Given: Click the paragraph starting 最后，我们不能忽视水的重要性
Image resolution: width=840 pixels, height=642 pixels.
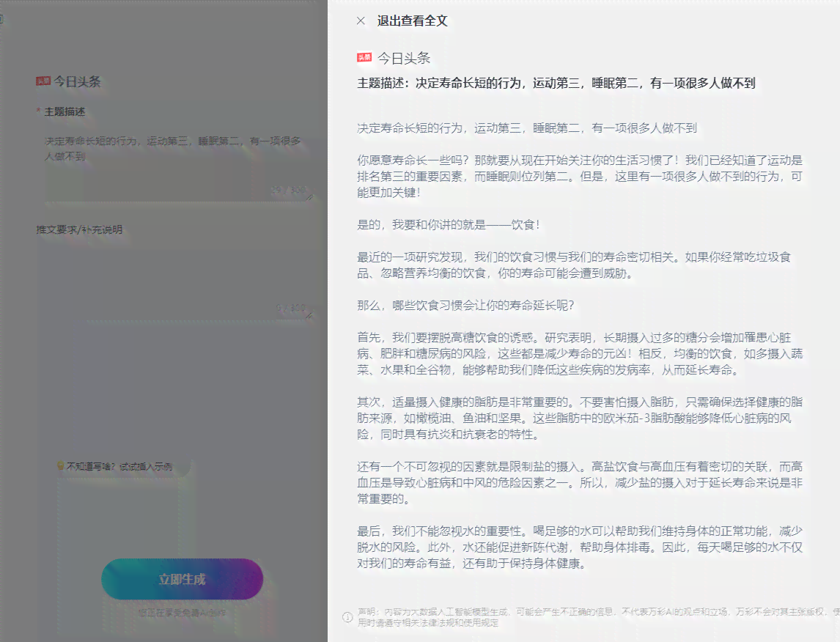Looking at the screenshot, I should [x=580, y=547].
